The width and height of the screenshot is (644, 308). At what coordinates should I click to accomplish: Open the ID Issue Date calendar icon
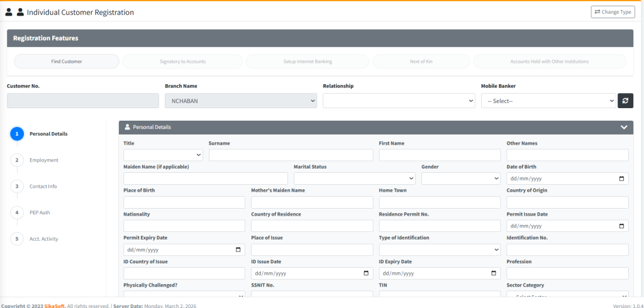click(x=366, y=273)
